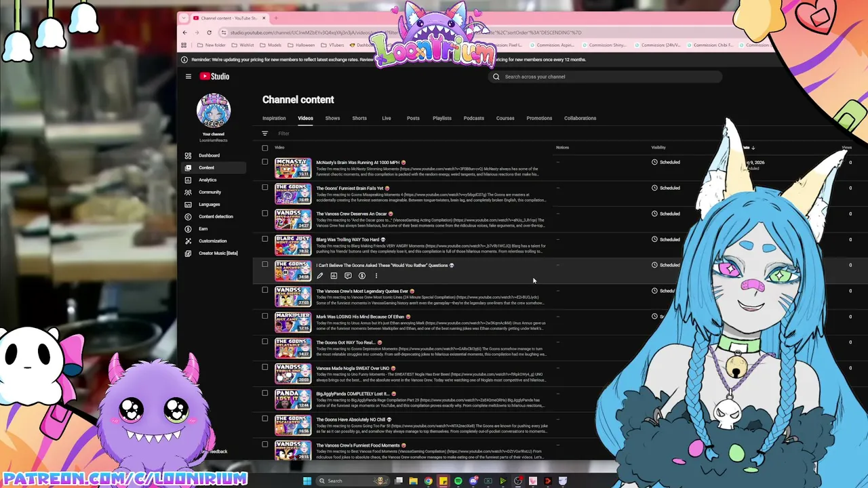The height and width of the screenshot is (488, 868).
Task: Go to the Live tab
Action: coord(387,119)
